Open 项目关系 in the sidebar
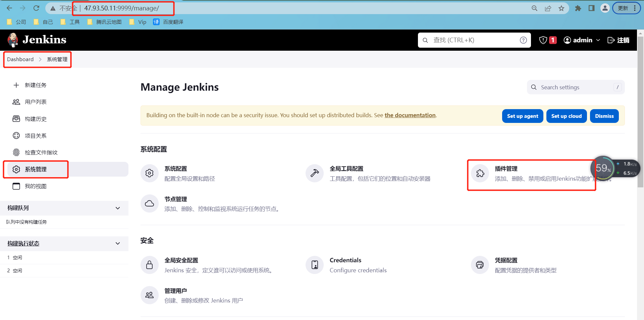 (35, 136)
